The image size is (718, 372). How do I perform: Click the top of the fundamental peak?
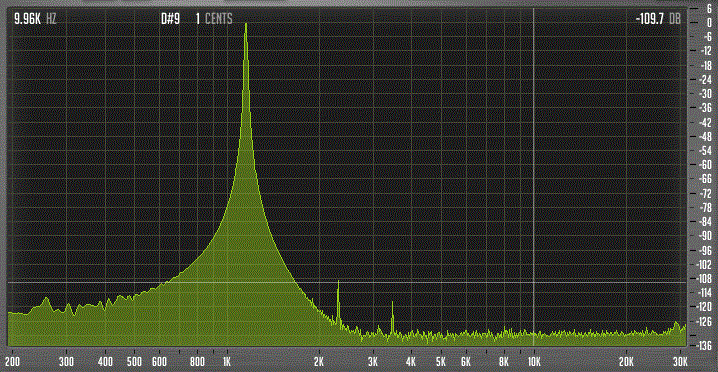coord(246,25)
